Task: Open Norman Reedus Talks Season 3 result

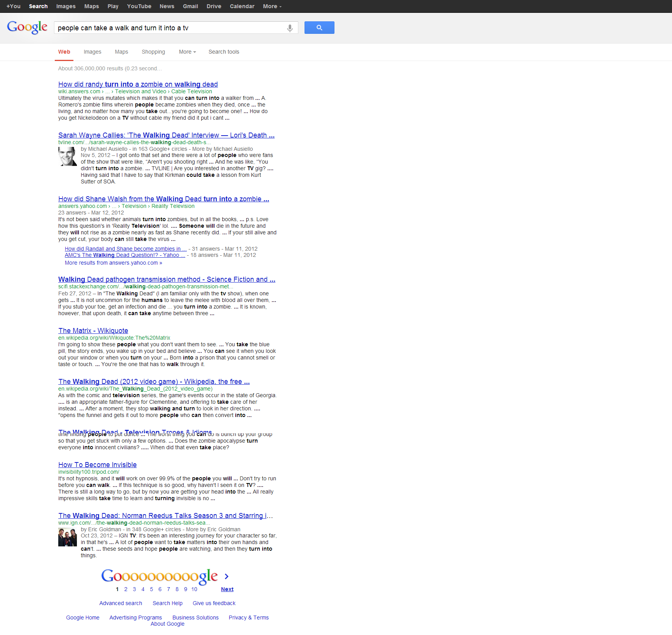Action: [x=165, y=516]
